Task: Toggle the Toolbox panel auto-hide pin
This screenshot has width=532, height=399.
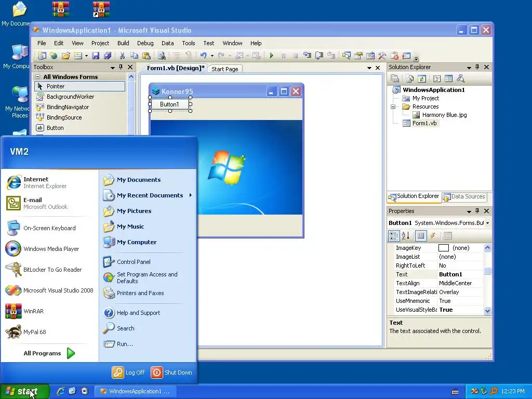Action: [121, 67]
